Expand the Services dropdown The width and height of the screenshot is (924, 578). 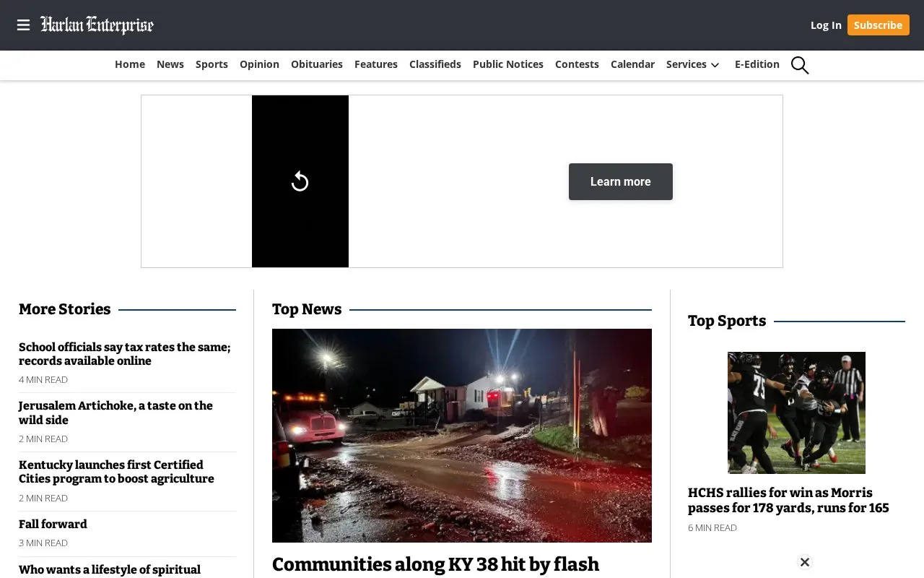693,64
